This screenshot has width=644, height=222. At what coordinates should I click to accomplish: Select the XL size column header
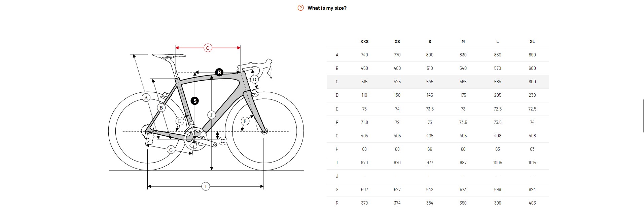coord(532,42)
